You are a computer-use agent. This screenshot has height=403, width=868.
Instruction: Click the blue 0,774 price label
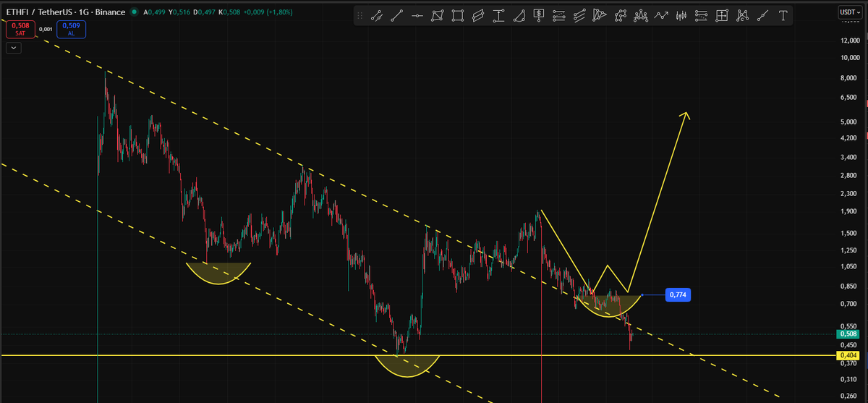[x=678, y=294]
